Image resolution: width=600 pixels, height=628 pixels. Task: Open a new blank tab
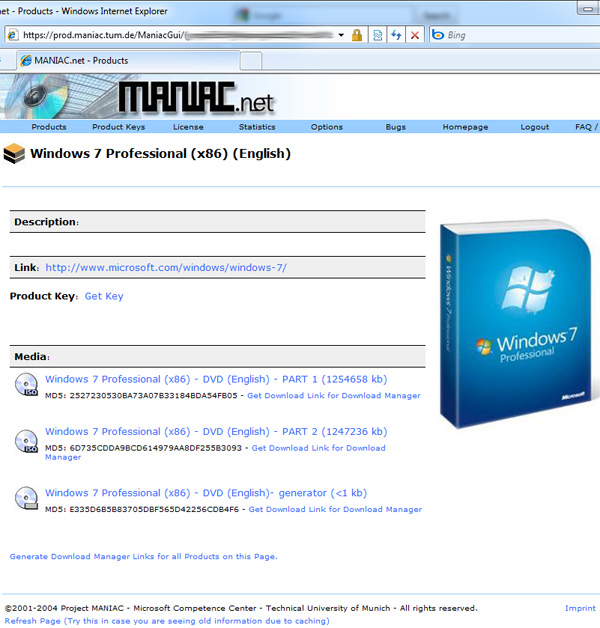(x=251, y=61)
